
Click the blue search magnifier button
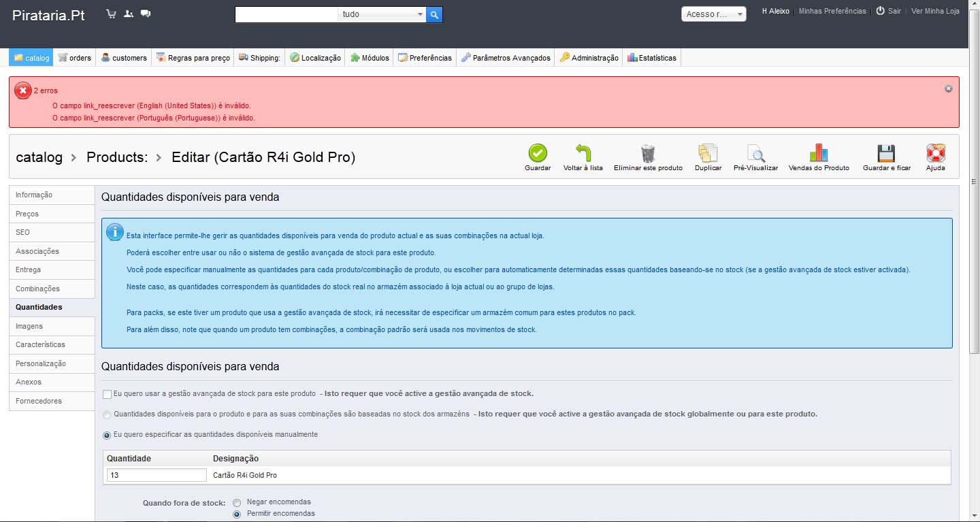[x=434, y=14]
